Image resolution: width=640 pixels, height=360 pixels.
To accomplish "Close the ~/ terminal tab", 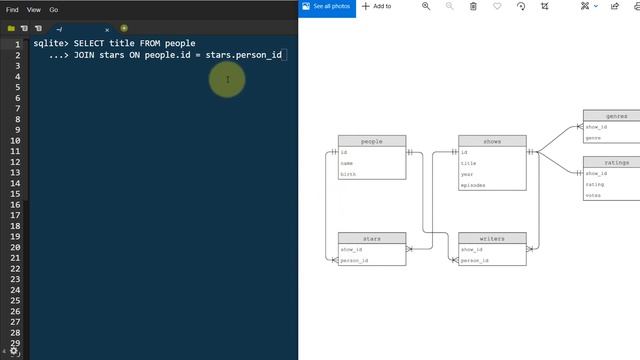I will click(x=107, y=30).
